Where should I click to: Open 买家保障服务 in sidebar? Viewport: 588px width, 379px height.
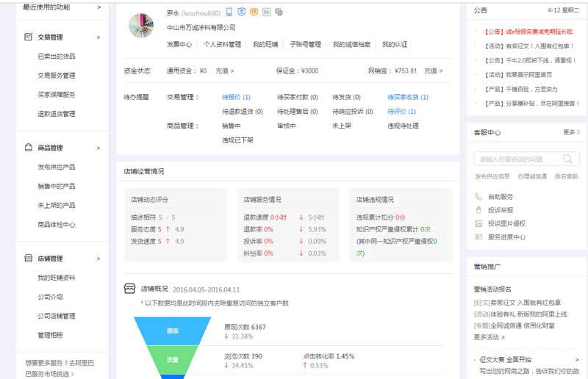[x=57, y=95]
